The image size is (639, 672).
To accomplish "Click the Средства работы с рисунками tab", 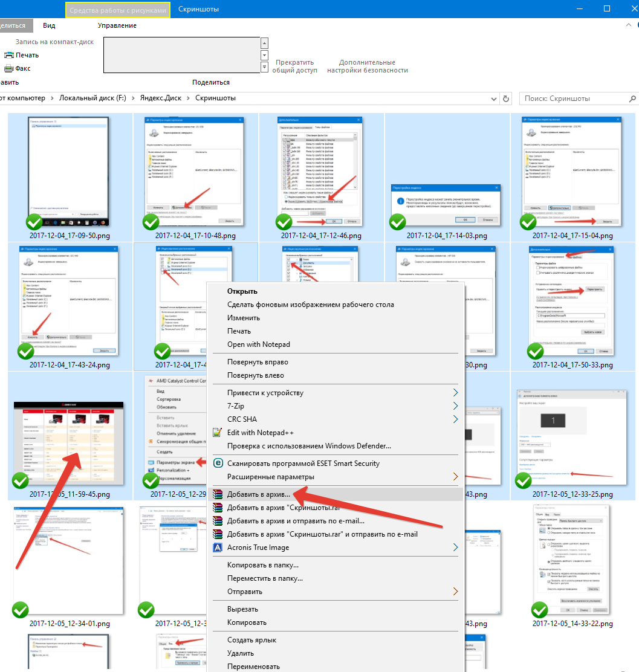I will 118,10.
